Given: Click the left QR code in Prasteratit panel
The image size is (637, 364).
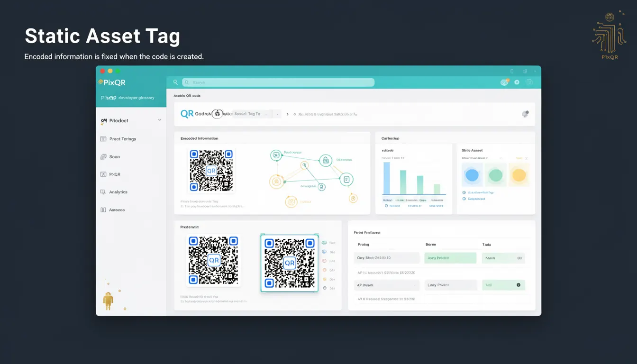Looking at the screenshot, I should coord(213,261).
